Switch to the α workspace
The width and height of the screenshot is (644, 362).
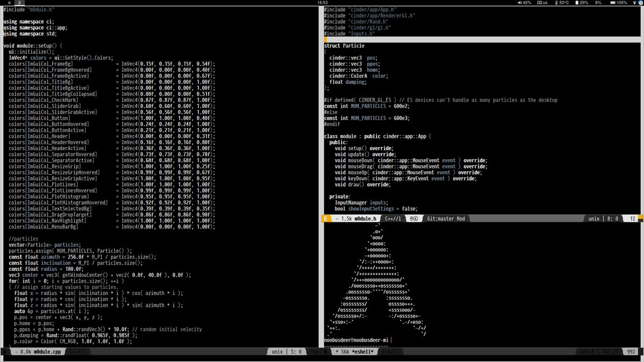tap(9, 3)
